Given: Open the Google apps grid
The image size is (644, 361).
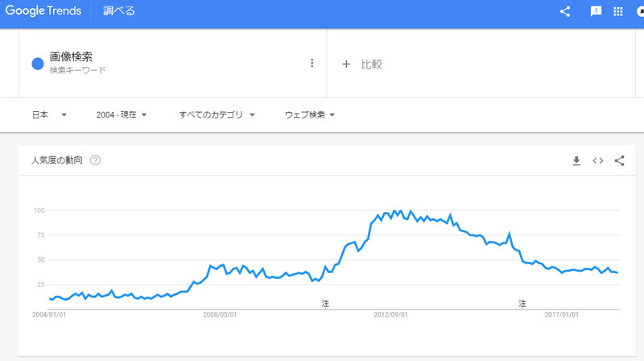Looking at the screenshot, I should click(x=618, y=11).
